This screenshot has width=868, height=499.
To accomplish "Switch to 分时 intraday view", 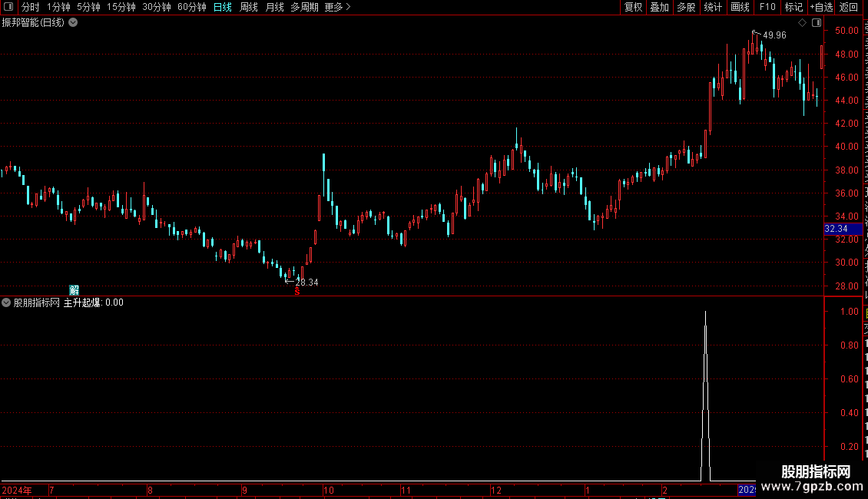I will click(31, 7).
